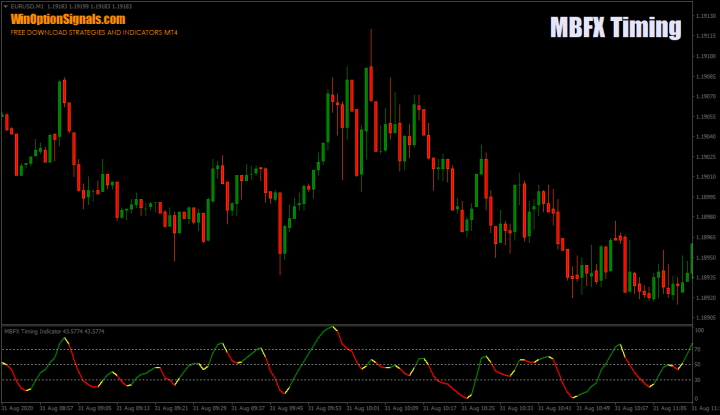The height and width of the screenshot is (415, 720).
Task: Click price scale label 1.18905
Action: (706, 318)
